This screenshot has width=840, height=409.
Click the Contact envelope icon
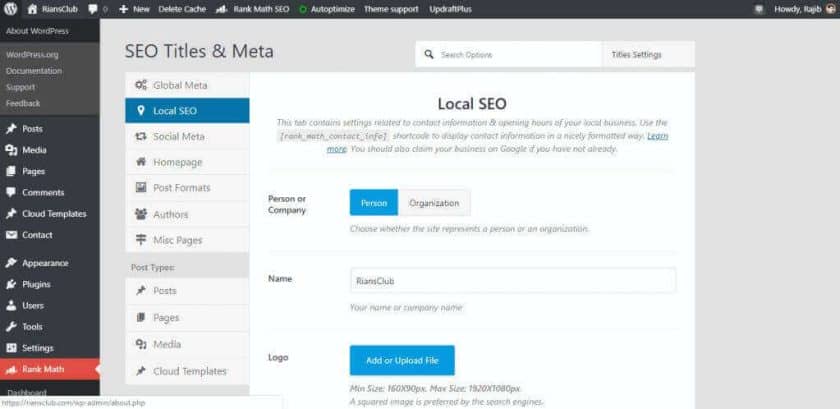(x=11, y=235)
